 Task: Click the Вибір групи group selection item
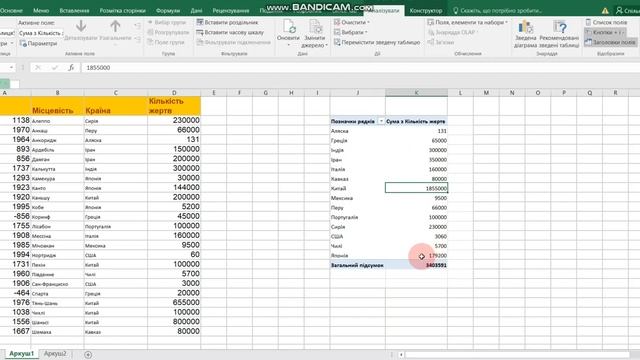[x=167, y=22]
